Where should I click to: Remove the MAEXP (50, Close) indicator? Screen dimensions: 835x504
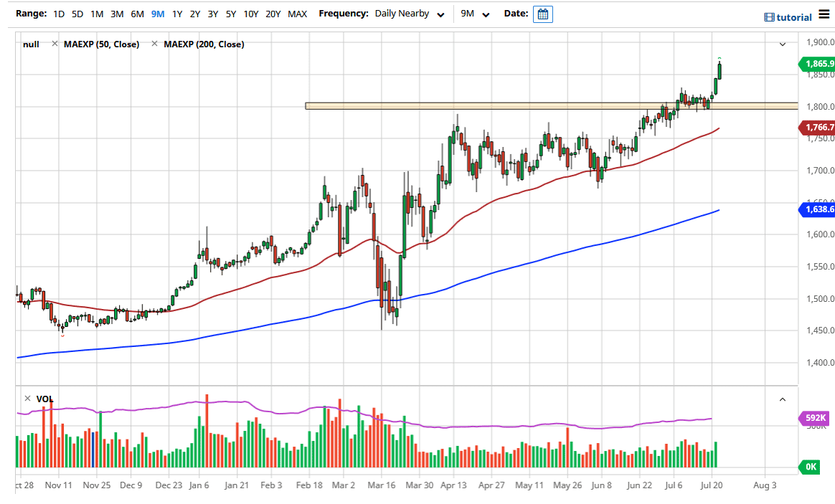click(55, 44)
